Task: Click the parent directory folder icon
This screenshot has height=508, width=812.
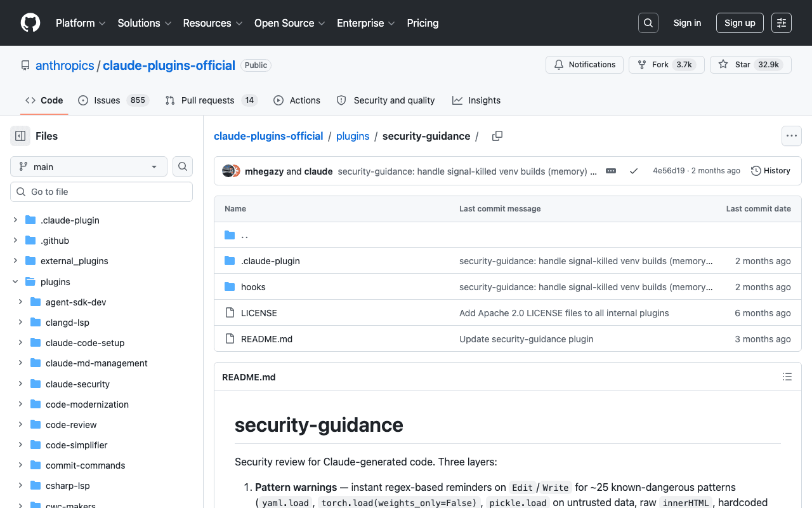Action: [x=230, y=235]
